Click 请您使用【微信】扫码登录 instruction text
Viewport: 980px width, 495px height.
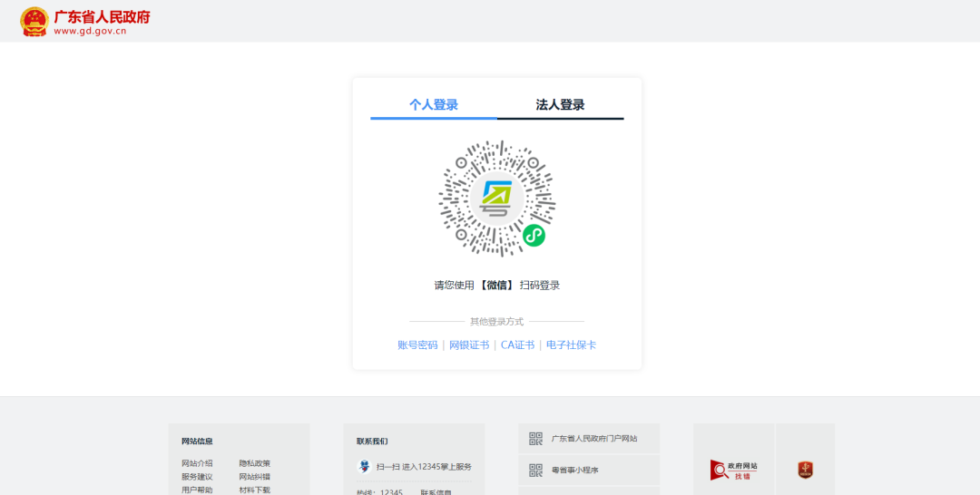click(497, 286)
